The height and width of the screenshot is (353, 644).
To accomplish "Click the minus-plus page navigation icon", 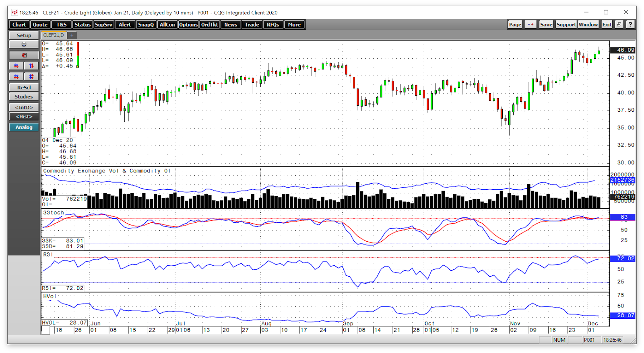I will [x=530, y=25].
